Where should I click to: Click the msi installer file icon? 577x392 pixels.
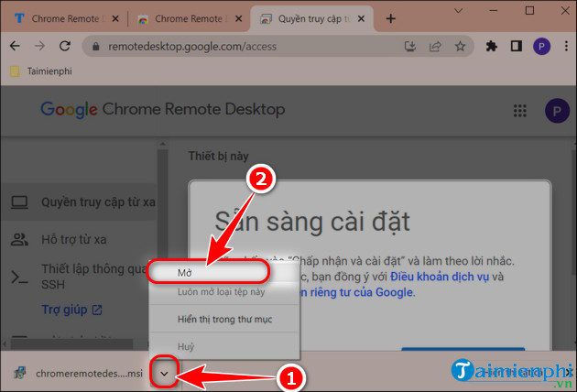pos(20,373)
